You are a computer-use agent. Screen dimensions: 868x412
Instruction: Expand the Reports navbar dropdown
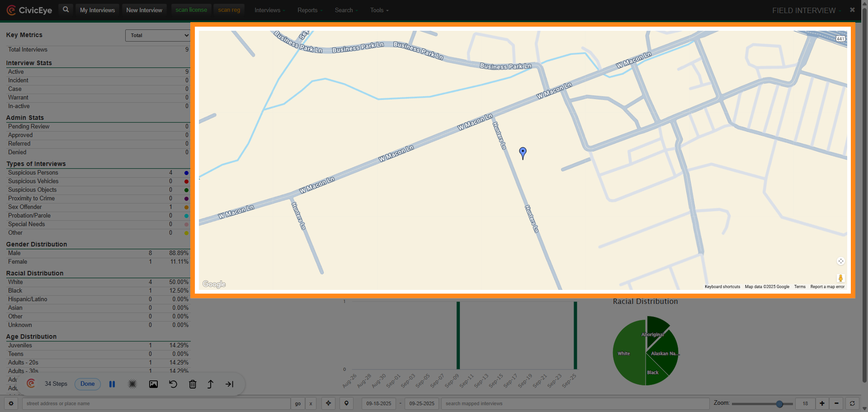(x=310, y=10)
